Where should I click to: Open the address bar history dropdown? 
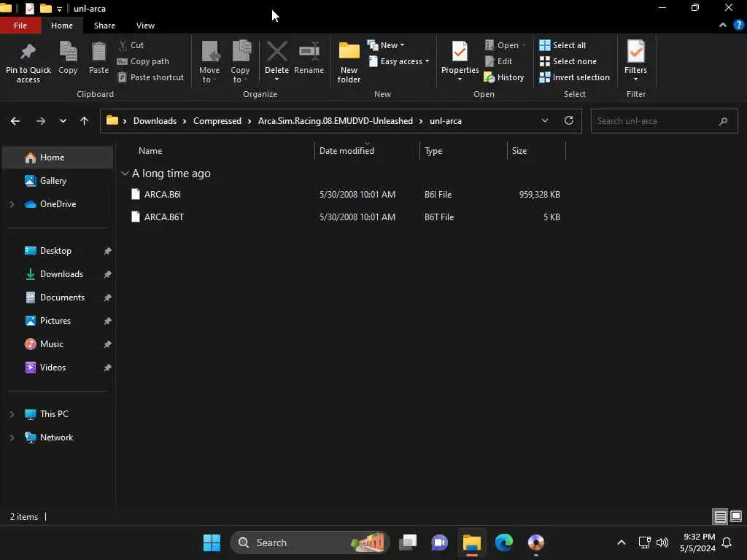click(544, 121)
